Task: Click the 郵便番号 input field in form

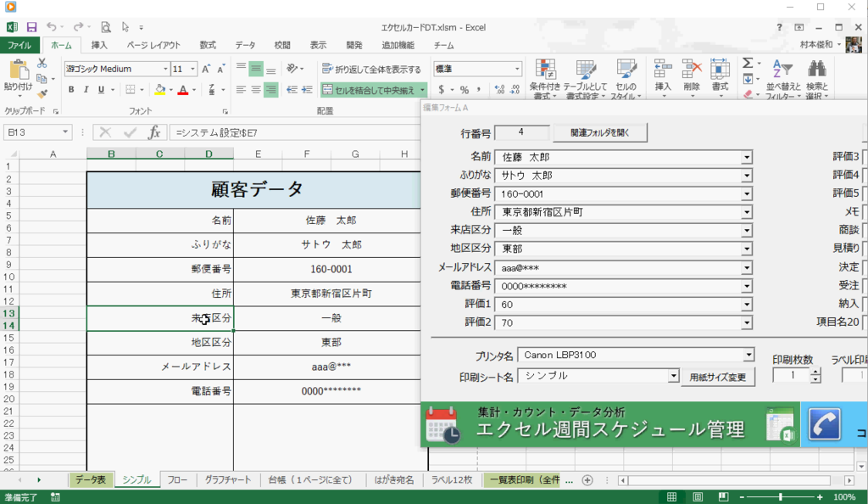Action: click(x=618, y=193)
